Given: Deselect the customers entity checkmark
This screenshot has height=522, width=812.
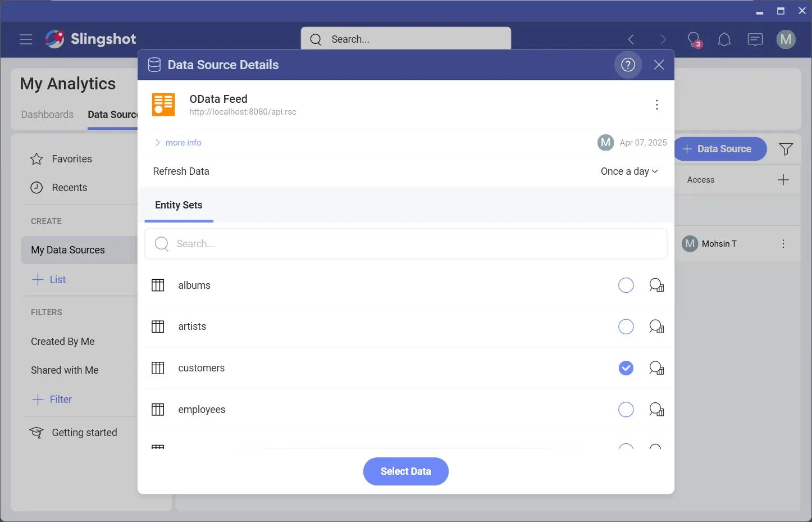Looking at the screenshot, I should [x=626, y=368].
